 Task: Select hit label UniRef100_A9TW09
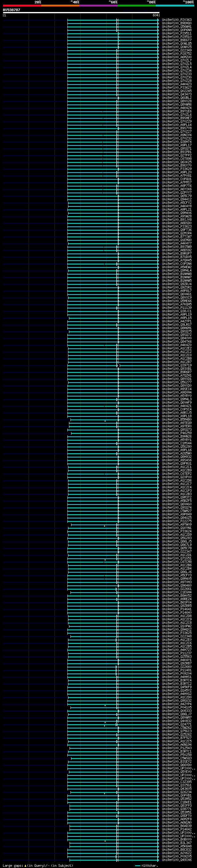[x=177, y=524]
